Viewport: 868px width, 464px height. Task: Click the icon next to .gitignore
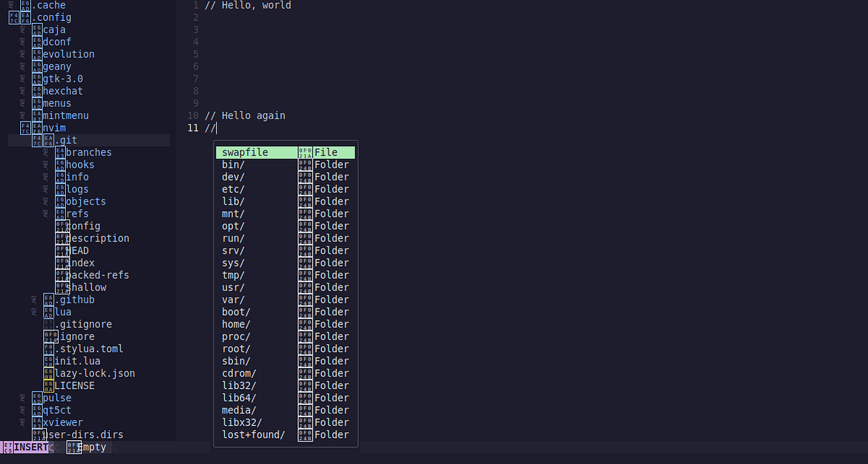[x=51, y=324]
